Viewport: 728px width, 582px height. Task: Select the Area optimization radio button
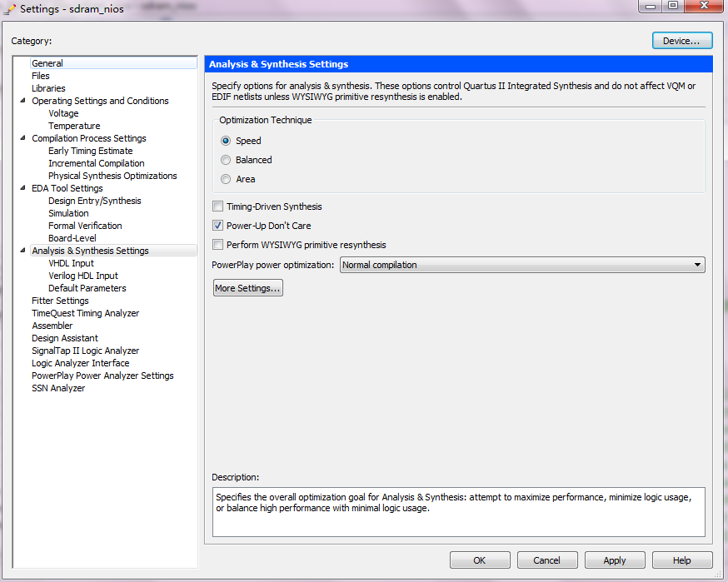[x=226, y=179]
